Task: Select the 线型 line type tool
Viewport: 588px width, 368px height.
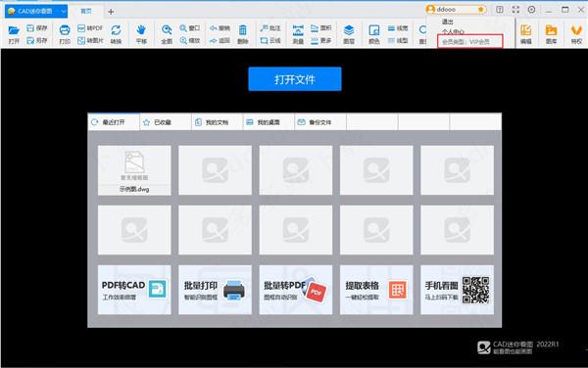Action: (x=398, y=40)
